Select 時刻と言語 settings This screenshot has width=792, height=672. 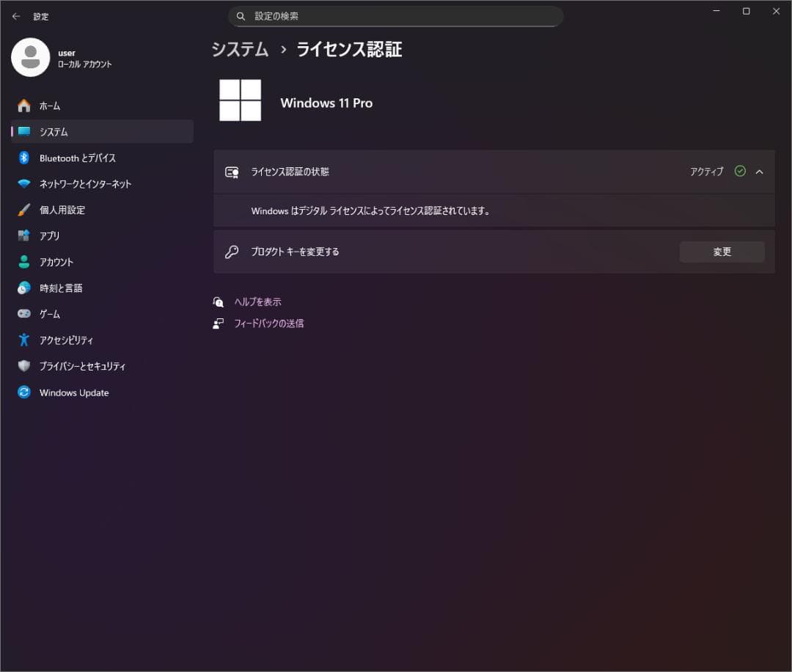(x=59, y=288)
